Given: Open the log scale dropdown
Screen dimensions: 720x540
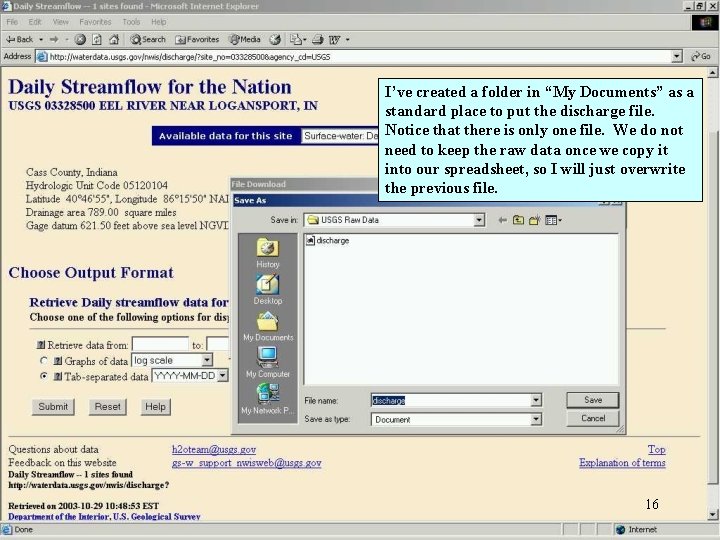Looking at the screenshot, I should pyautogui.click(x=207, y=360).
